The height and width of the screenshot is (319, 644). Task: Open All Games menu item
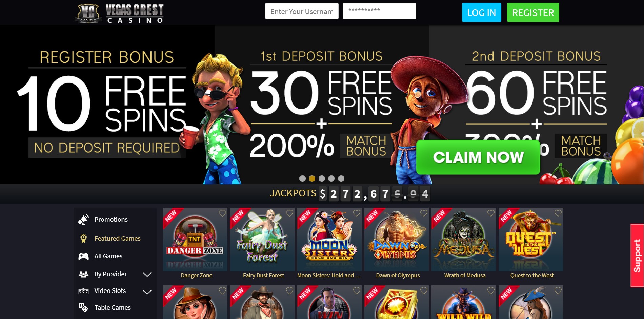[x=108, y=256]
